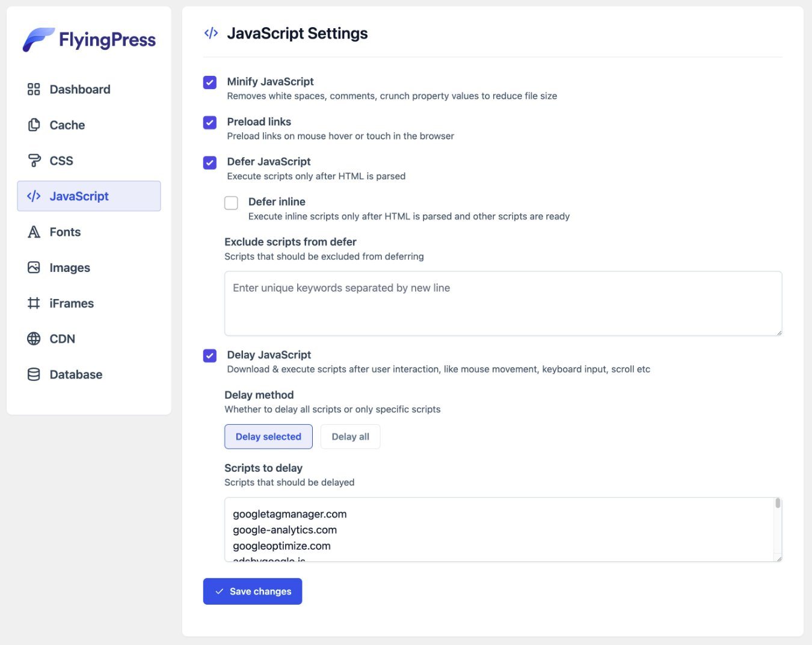This screenshot has height=645, width=812.
Task: Go to the Cache settings page
Action: click(x=89, y=125)
